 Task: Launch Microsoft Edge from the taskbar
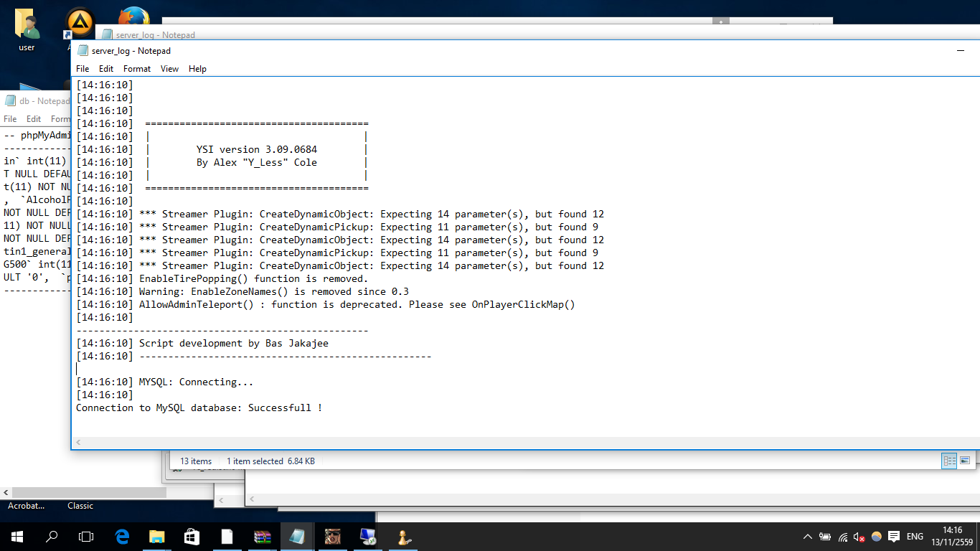click(122, 536)
